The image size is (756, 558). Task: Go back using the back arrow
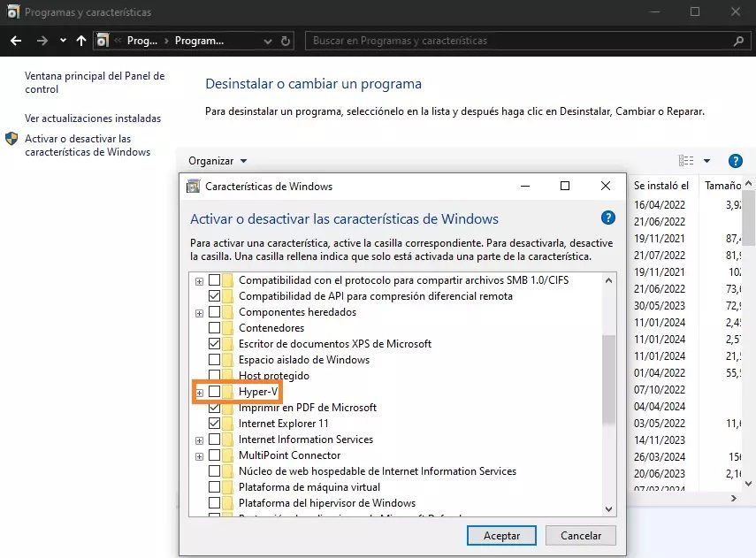[16, 41]
